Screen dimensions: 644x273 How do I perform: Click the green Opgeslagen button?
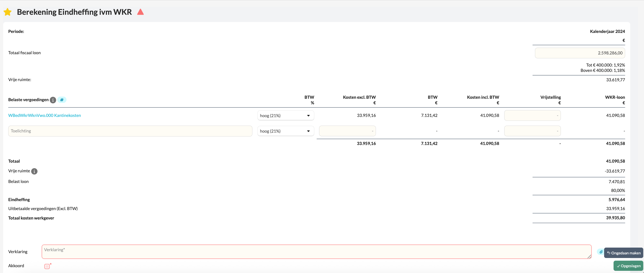point(628,266)
